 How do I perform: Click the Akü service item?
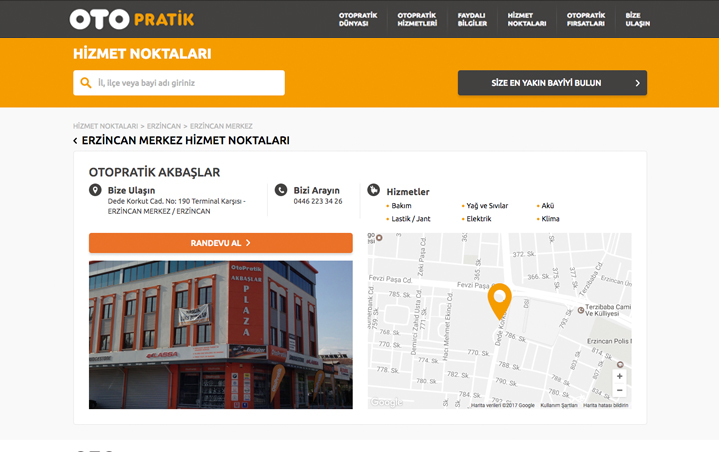(548, 206)
